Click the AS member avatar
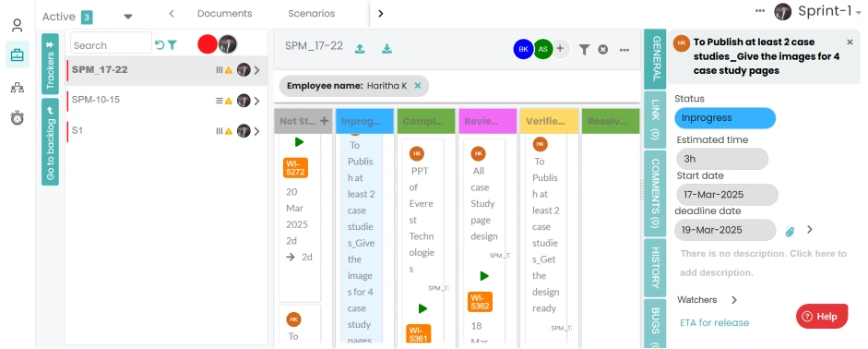 pyautogui.click(x=543, y=49)
